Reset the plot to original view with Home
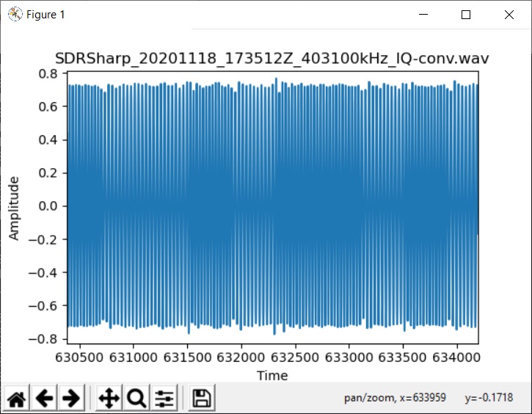The height and width of the screenshot is (414, 532). [x=17, y=398]
